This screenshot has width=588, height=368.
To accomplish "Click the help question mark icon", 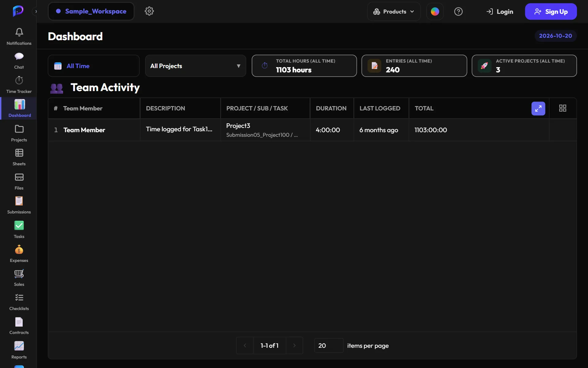I will click(458, 12).
